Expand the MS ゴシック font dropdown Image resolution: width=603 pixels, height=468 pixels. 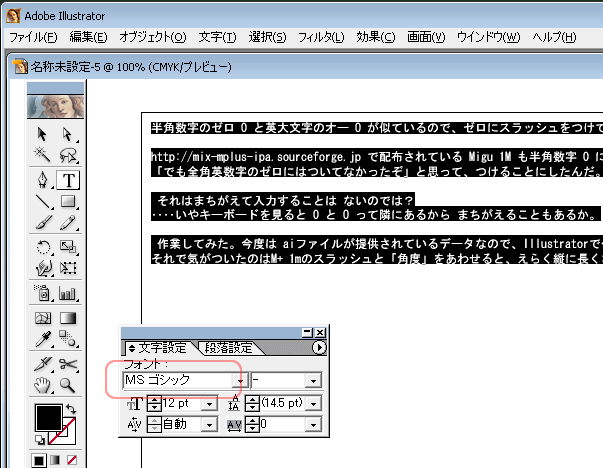point(240,381)
